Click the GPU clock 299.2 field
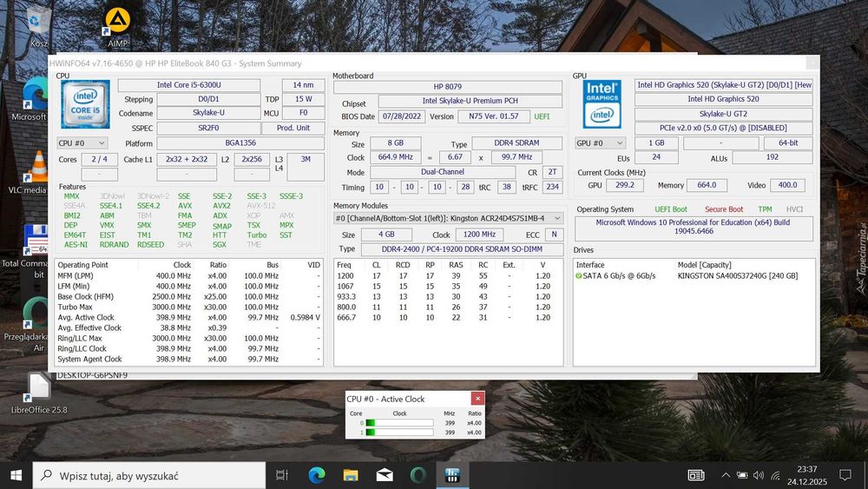868x489 pixels. click(624, 185)
